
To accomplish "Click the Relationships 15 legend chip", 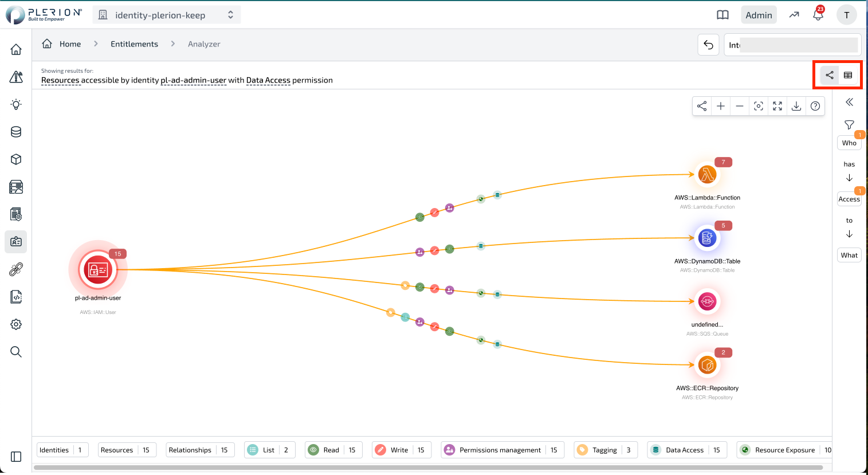I will point(200,450).
